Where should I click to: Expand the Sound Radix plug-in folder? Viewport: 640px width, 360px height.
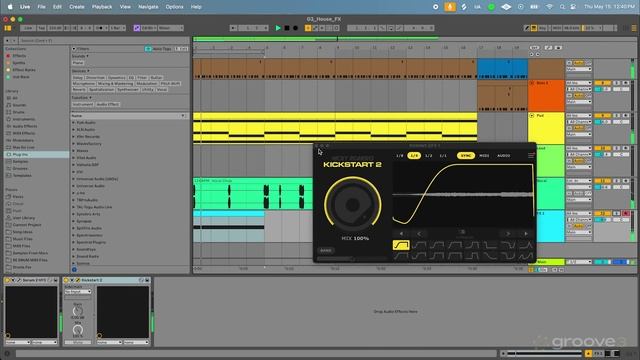click(x=73, y=256)
